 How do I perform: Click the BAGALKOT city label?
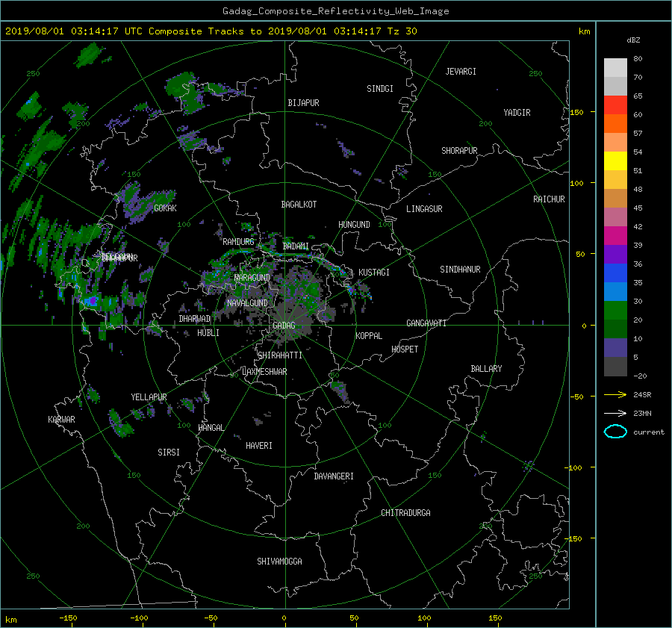tap(299, 205)
